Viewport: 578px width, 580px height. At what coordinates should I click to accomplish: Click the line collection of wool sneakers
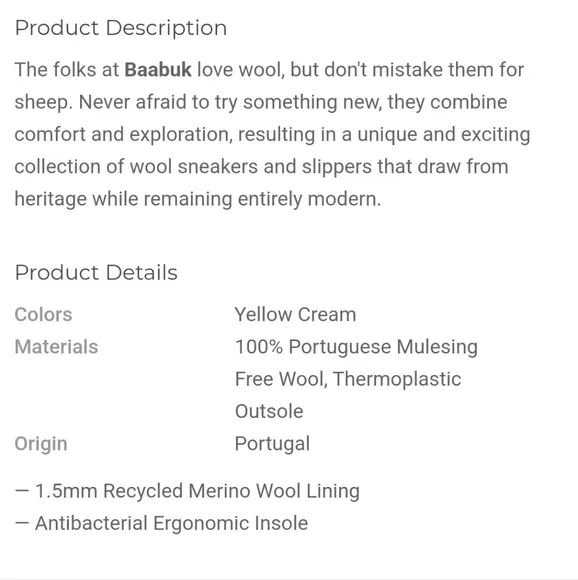261,167
